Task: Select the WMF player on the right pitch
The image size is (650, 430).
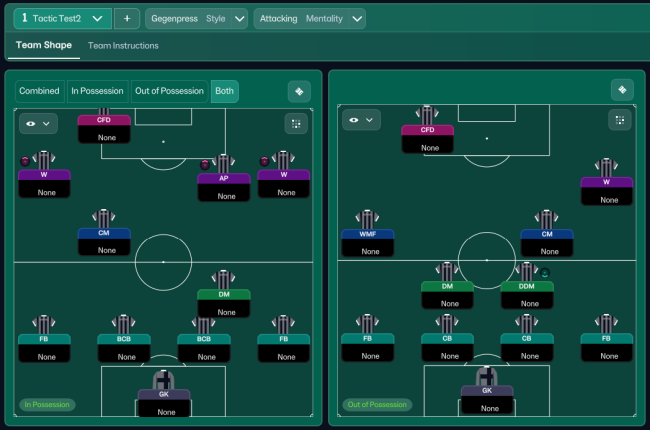Action: tap(367, 235)
